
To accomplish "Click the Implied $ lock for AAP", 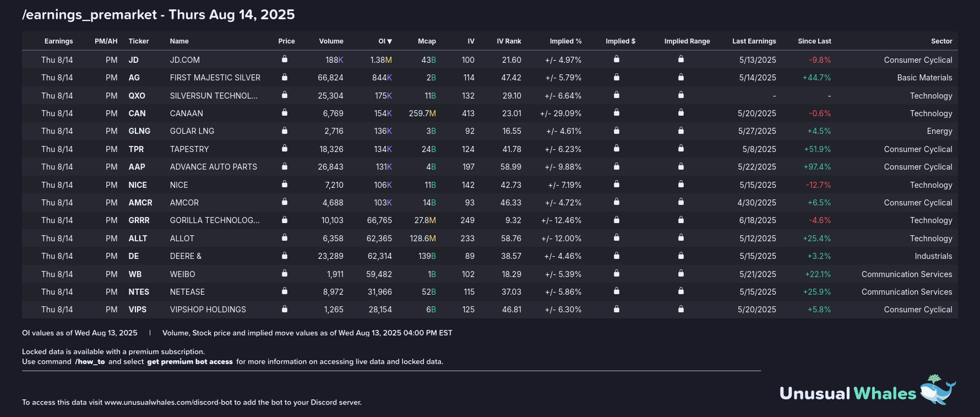I will coord(617,166).
